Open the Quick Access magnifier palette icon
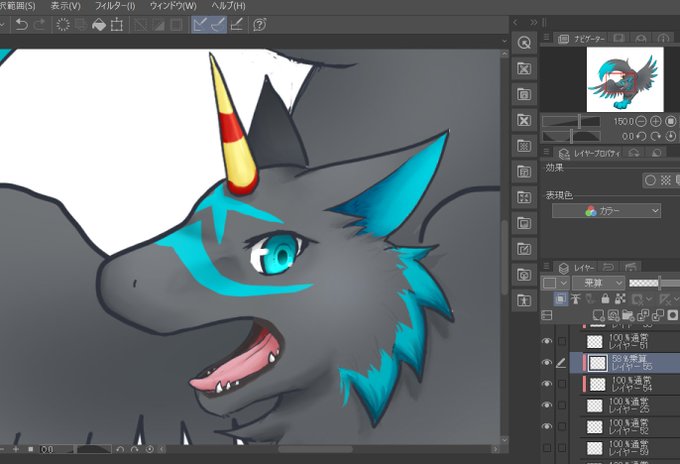 click(x=524, y=43)
